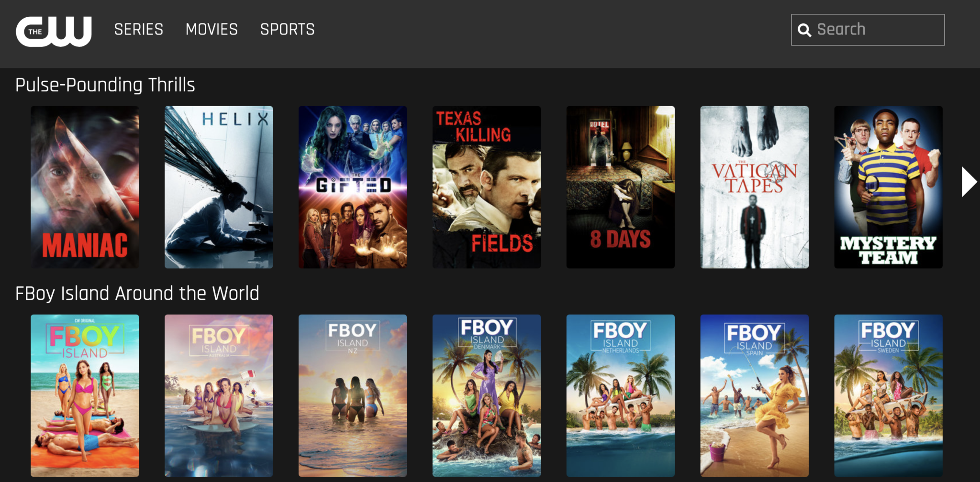980x482 pixels.
Task: Show next titles in Pulse-Pounding Thrills row
Action: [x=969, y=182]
